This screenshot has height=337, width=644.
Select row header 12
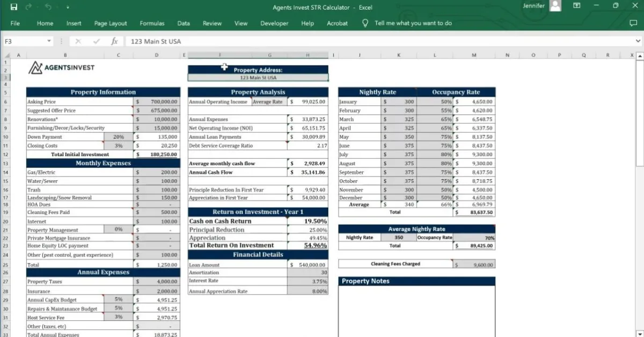point(5,155)
